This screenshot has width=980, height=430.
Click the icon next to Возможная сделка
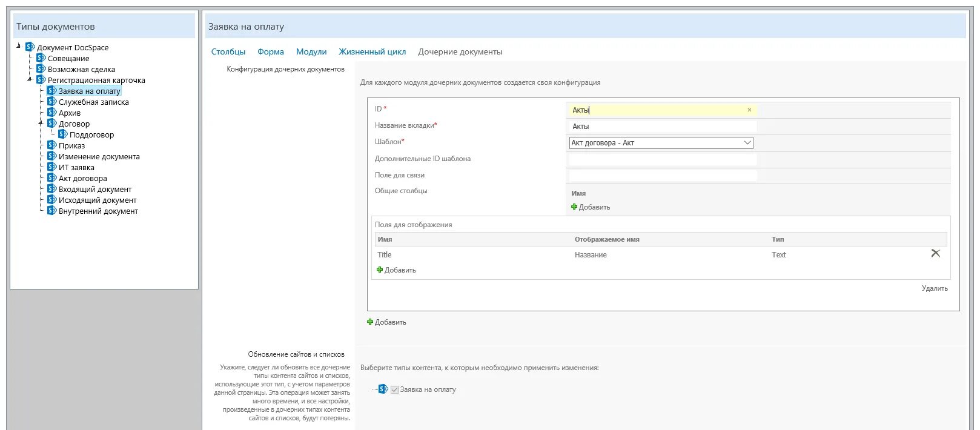[41, 69]
